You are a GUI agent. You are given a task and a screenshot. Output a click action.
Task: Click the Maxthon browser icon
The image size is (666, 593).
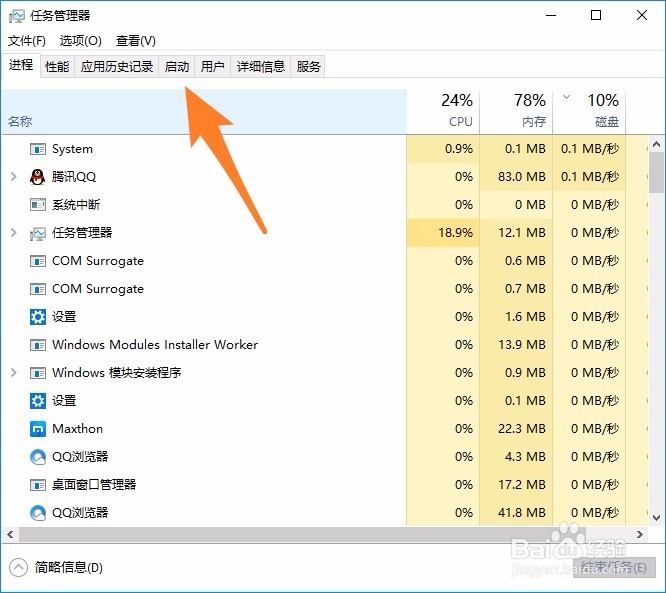tap(38, 429)
